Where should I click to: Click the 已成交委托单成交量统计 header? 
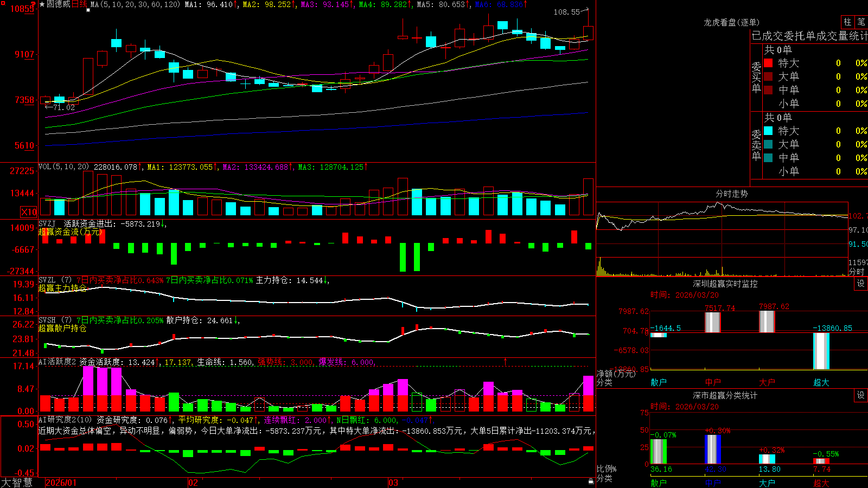809,36
